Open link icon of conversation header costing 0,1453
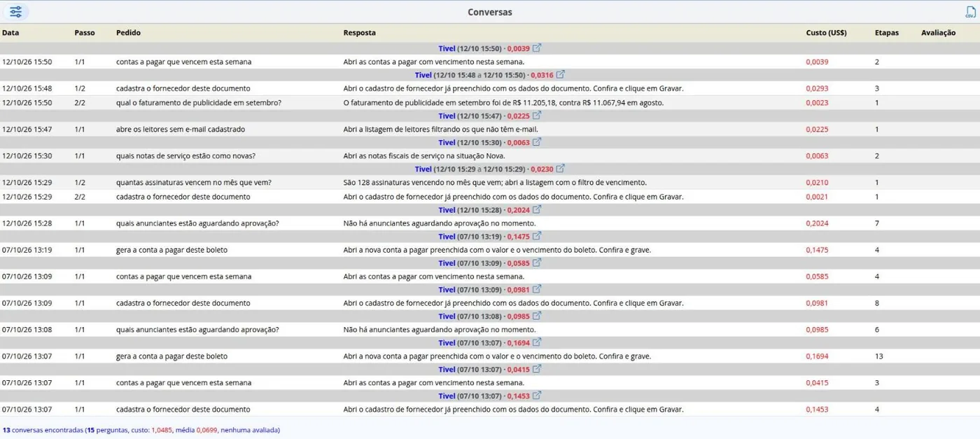This screenshot has height=439, width=980. [x=537, y=396]
